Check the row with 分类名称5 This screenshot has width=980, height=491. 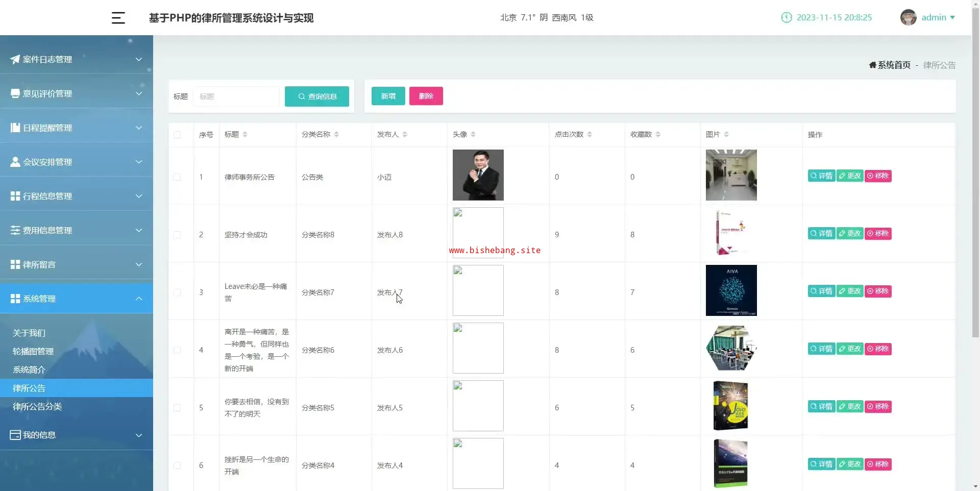pyautogui.click(x=177, y=408)
